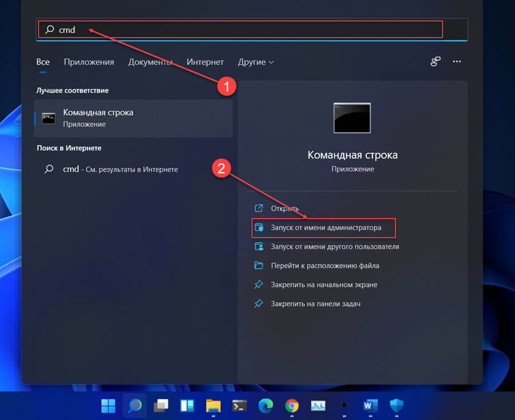Launch File Explorer from the taskbar

click(x=213, y=406)
